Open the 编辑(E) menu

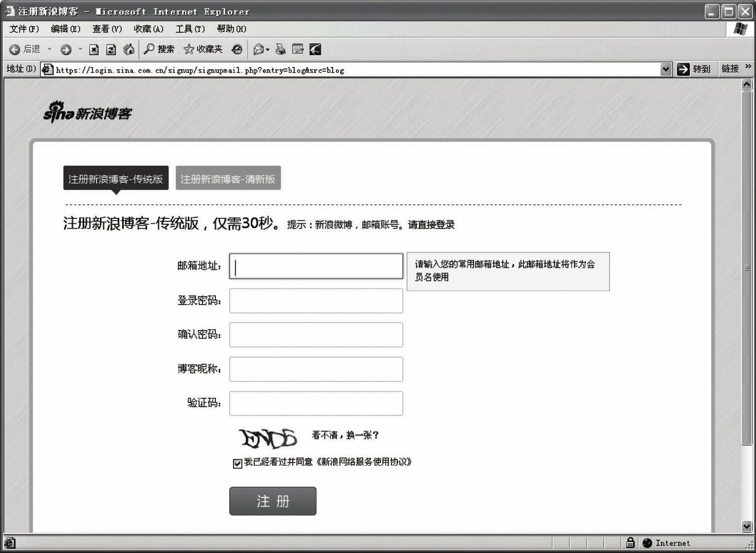click(x=66, y=29)
